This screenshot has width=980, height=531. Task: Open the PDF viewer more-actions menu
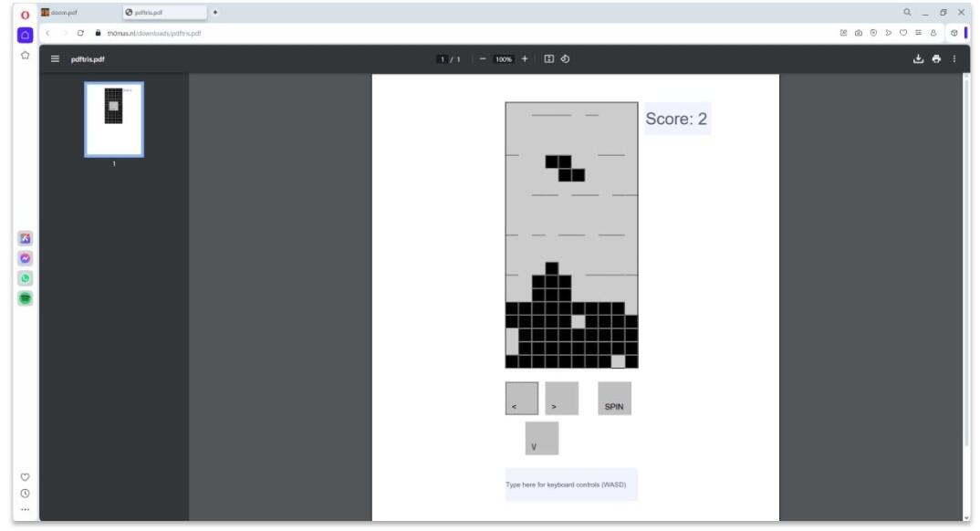[954, 58]
